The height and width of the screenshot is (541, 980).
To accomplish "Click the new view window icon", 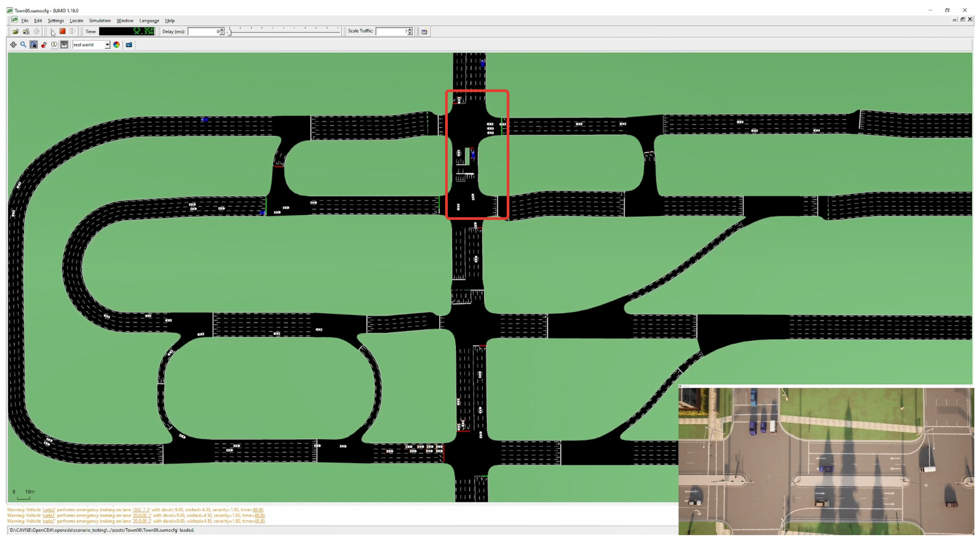I will (x=424, y=32).
